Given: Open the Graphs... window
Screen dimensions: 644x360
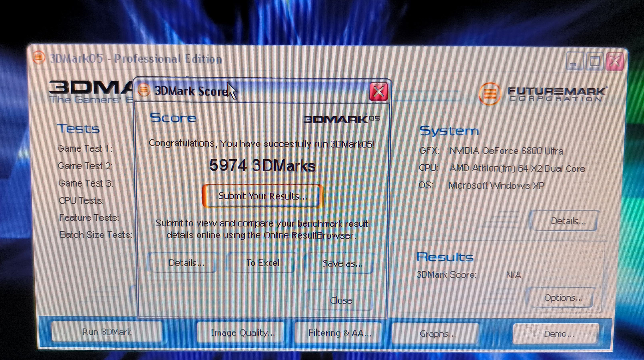Looking at the screenshot, I should (436, 333).
